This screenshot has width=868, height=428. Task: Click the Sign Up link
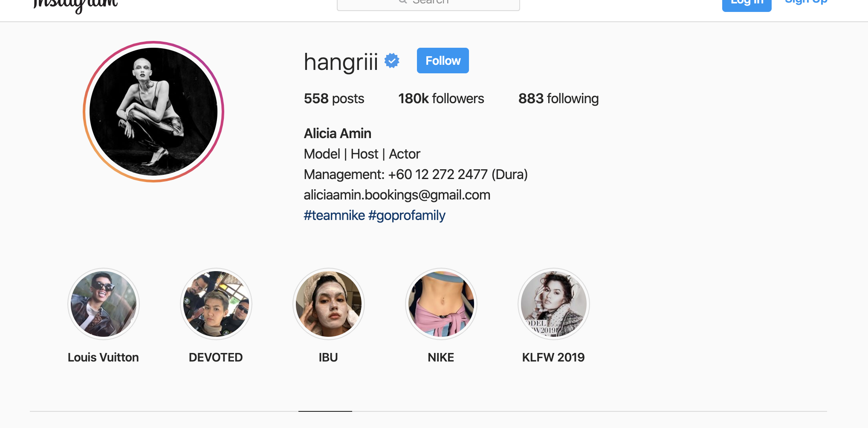806,3
